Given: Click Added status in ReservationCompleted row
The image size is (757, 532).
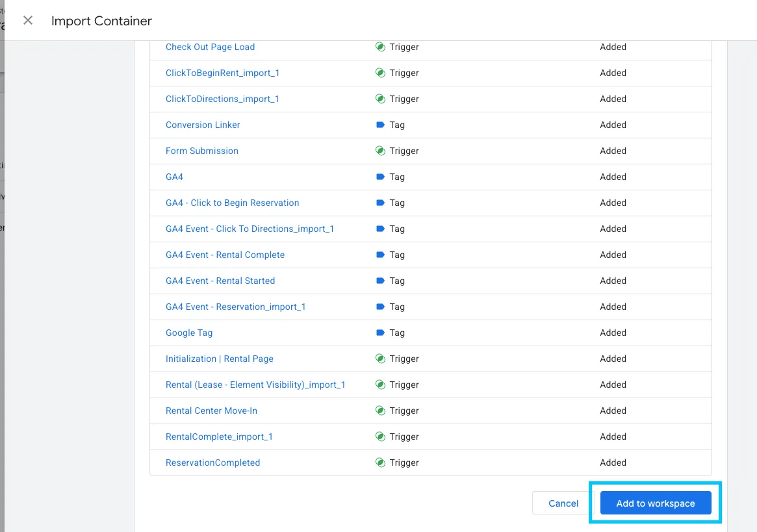Looking at the screenshot, I should tap(613, 463).
